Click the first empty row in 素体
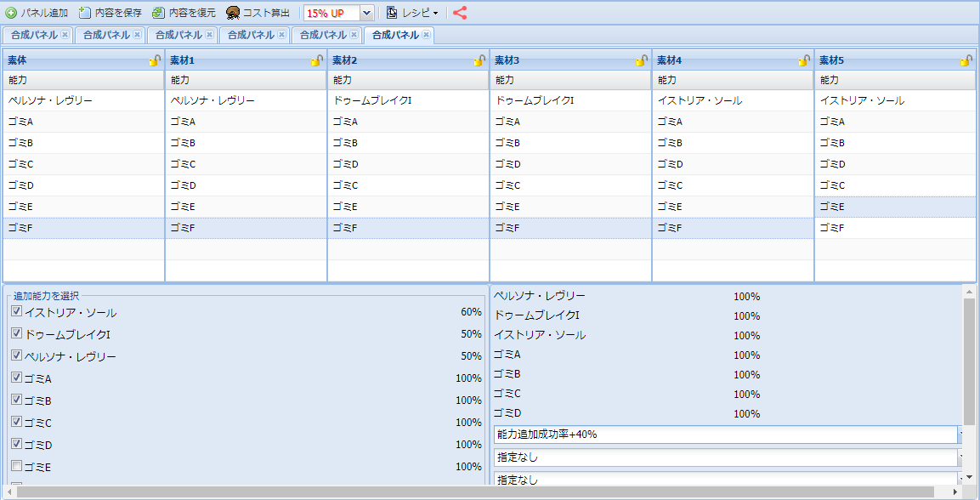Screen dimensions: 980x500 click(83, 249)
